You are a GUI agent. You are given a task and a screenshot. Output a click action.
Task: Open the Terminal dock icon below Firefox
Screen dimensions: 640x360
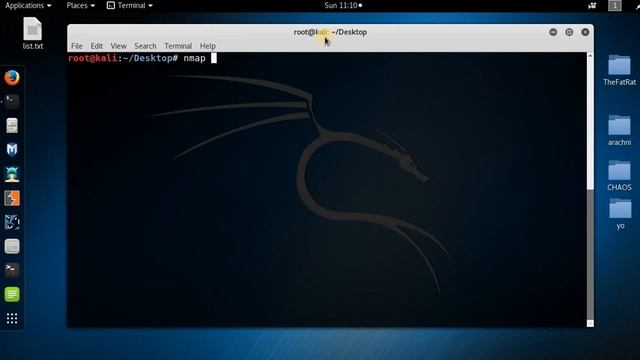(12, 101)
